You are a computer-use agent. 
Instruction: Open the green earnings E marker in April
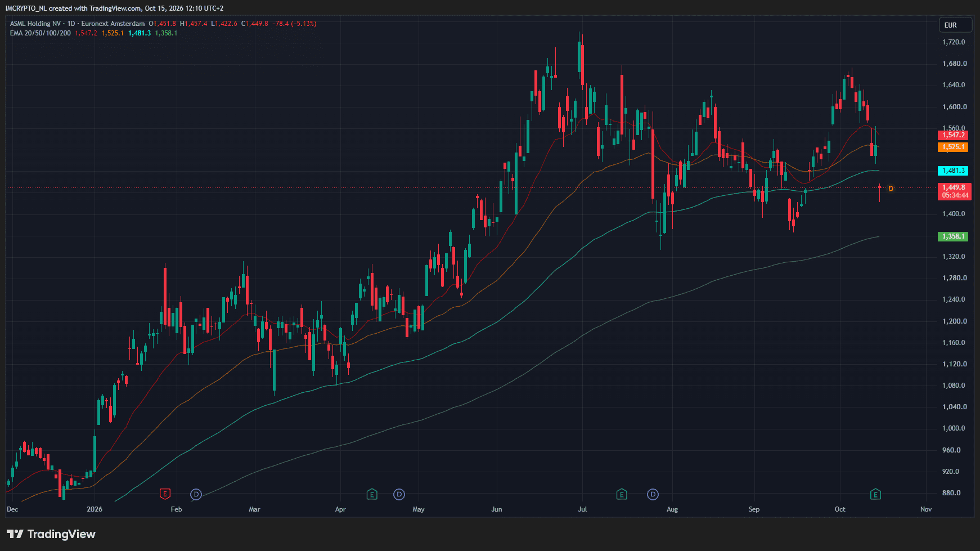(371, 494)
